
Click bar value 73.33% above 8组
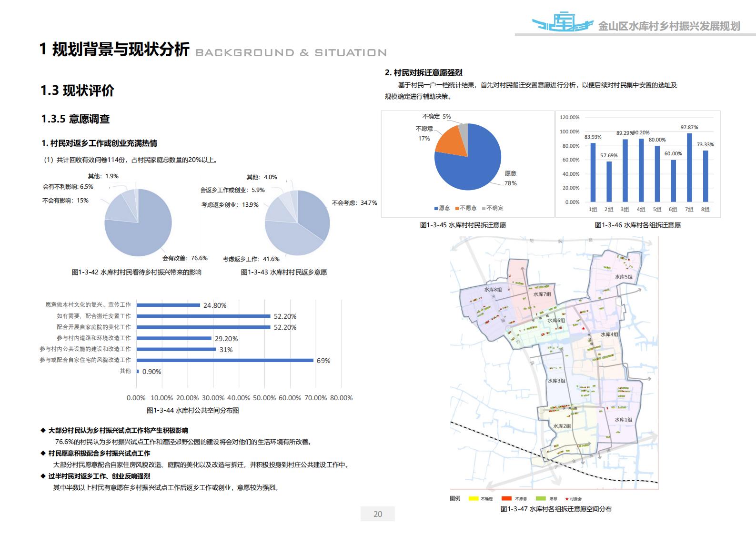(x=706, y=145)
